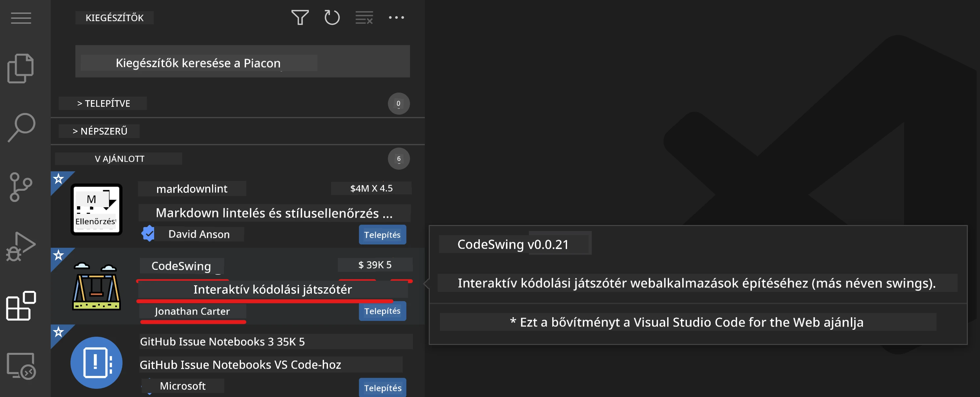
Task: Select the markdownlint extension title
Action: point(192,189)
